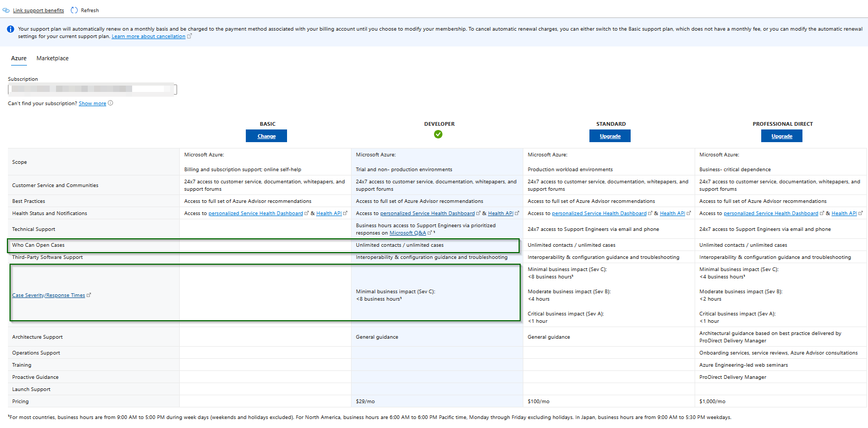Click the Technical Support row label
The height and width of the screenshot is (428, 868).
34,229
